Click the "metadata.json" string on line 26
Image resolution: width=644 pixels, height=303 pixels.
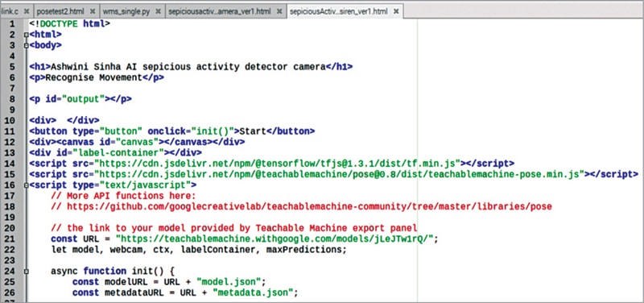[x=253, y=293]
